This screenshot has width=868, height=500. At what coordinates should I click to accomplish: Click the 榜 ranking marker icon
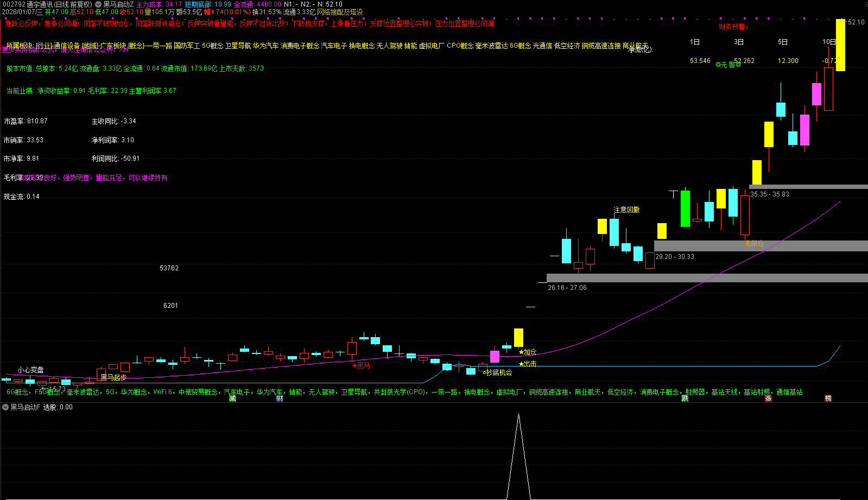pyautogui.click(x=828, y=398)
